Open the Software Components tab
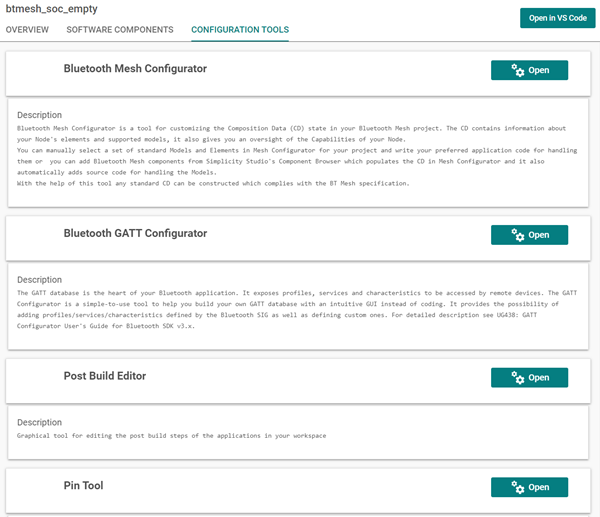600x517 pixels. pyautogui.click(x=120, y=30)
